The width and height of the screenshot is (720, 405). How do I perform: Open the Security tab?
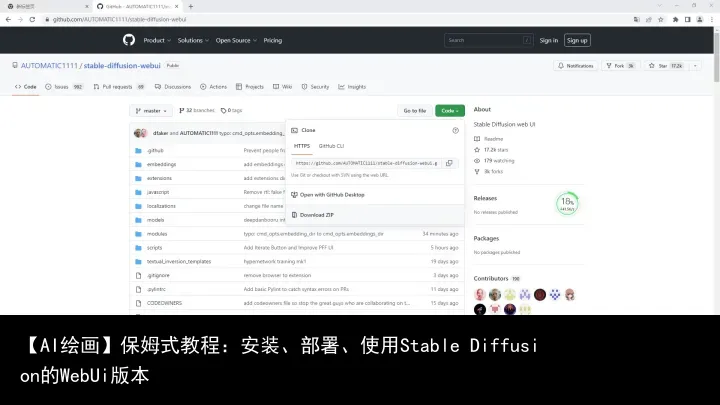(x=315, y=87)
